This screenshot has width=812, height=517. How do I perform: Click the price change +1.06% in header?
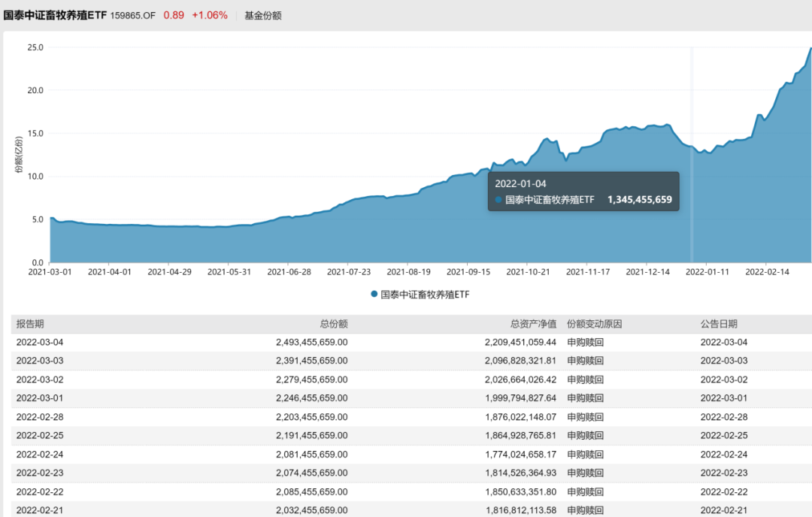[x=210, y=16]
